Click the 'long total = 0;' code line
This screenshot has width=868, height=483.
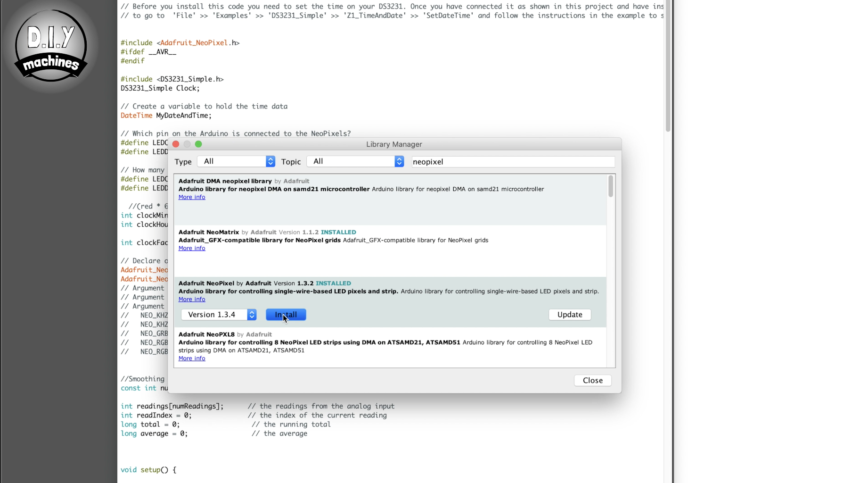pos(150,425)
